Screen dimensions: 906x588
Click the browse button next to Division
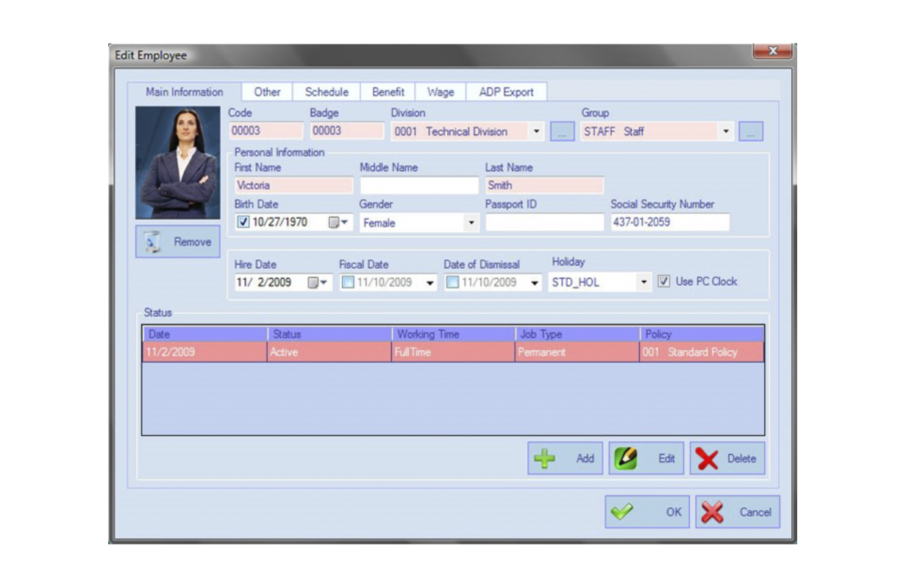pyautogui.click(x=562, y=132)
